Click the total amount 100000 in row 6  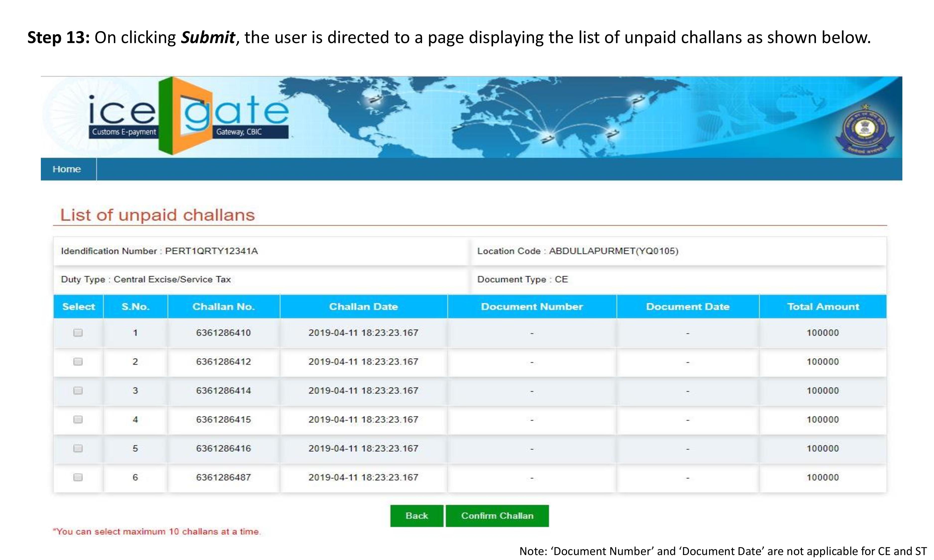(823, 477)
